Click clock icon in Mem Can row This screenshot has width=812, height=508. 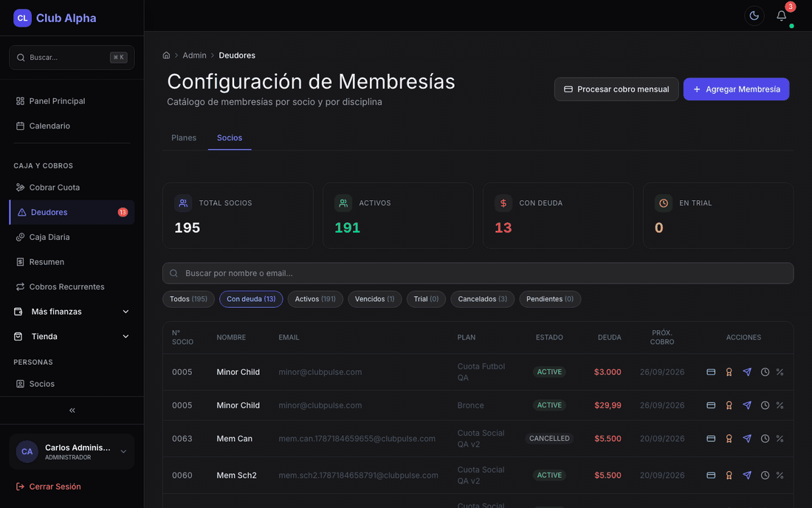(765, 438)
